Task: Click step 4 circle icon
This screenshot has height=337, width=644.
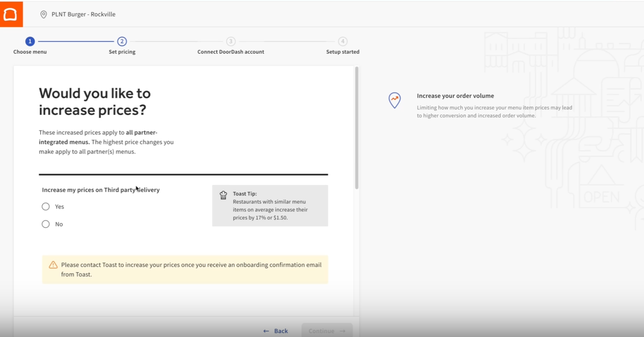Action: (x=343, y=41)
